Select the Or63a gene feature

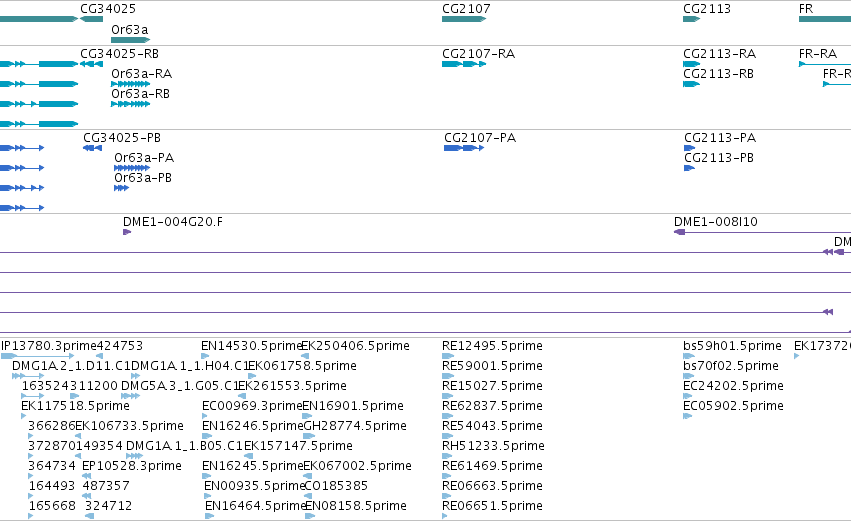pos(130,40)
